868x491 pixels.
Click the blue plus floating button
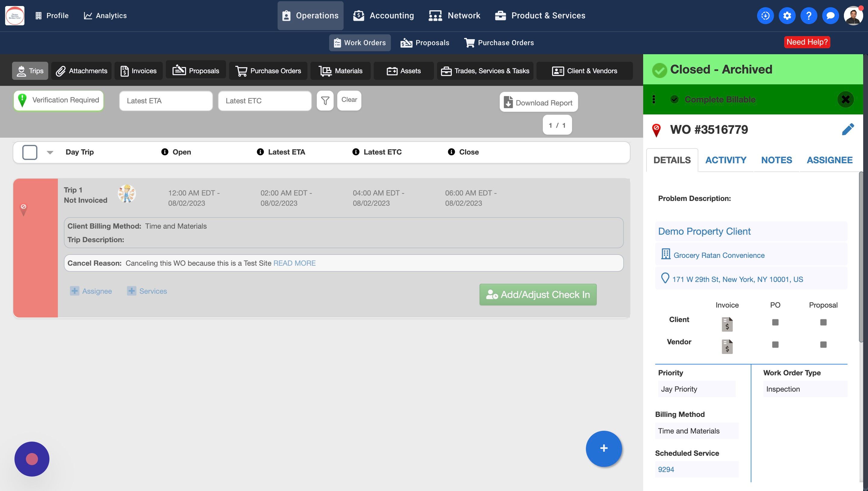click(603, 449)
